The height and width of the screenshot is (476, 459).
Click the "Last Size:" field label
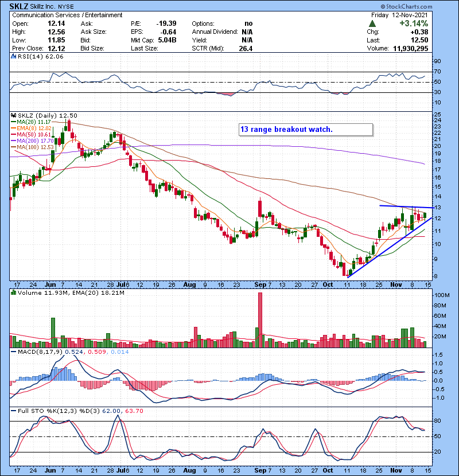[x=144, y=49]
